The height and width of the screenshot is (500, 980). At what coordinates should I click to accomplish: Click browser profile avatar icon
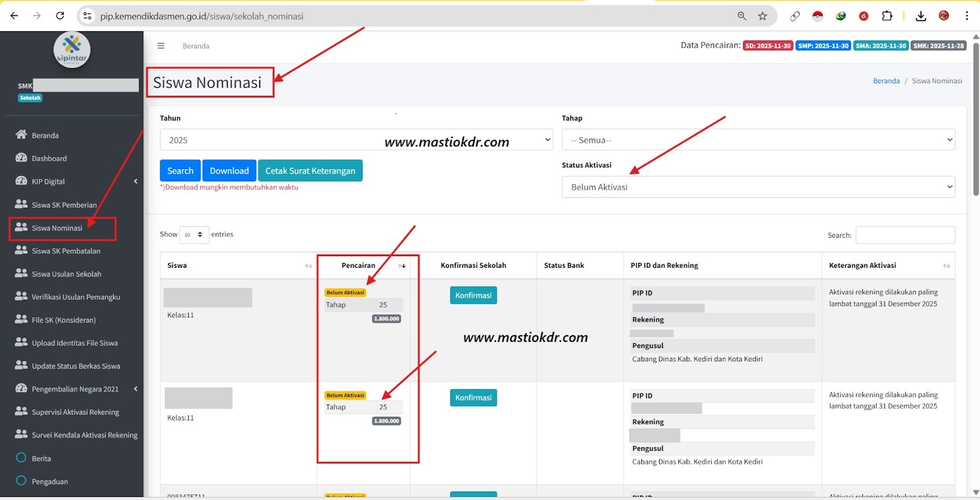coord(944,16)
